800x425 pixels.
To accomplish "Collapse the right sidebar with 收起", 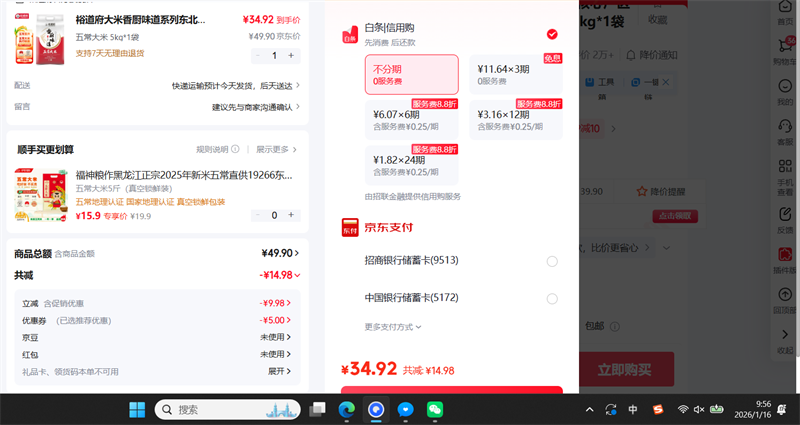I will click(785, 341).
